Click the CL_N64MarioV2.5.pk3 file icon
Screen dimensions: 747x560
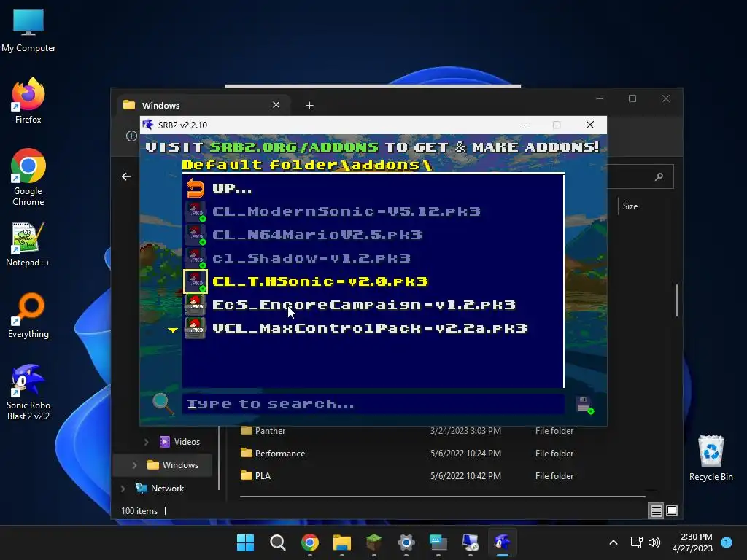[196, 235]
